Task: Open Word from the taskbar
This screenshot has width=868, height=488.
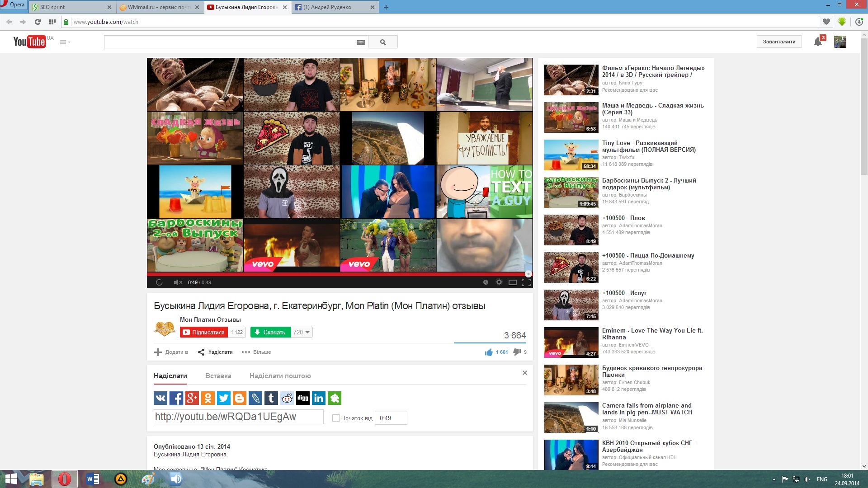Action: (x=93, y=479)
